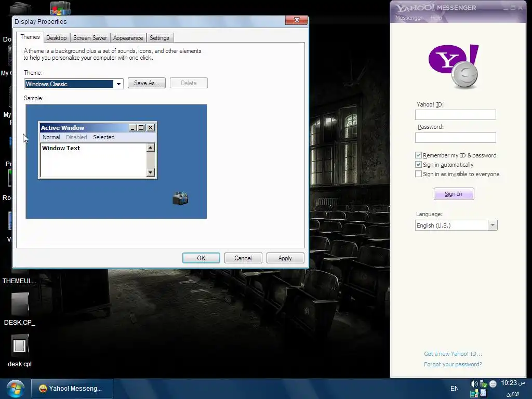Open the DESK.CP_ desktop file icon
The image size is (532, 399).
click(20, 304)
